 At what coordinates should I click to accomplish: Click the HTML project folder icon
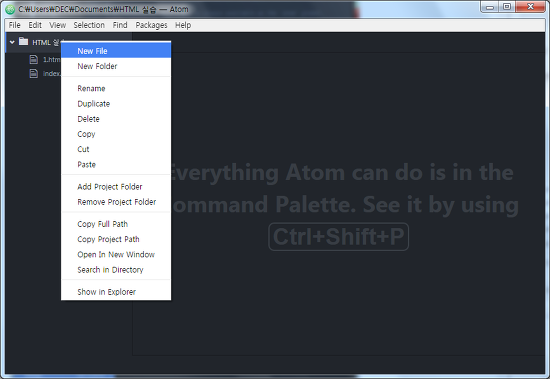click(24, 41)
